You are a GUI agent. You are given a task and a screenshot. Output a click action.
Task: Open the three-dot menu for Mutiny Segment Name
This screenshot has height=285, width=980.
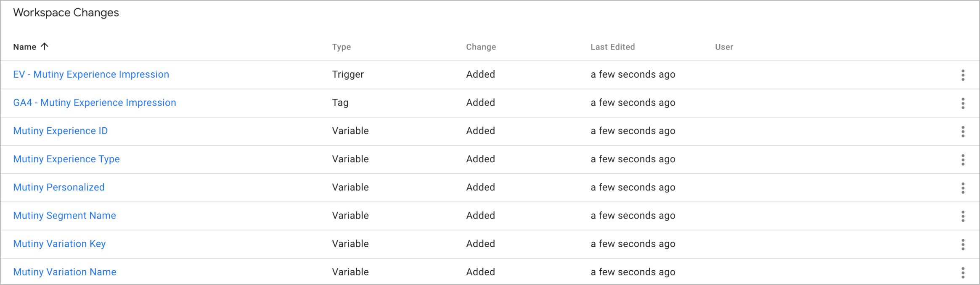(x=963, y=216)
